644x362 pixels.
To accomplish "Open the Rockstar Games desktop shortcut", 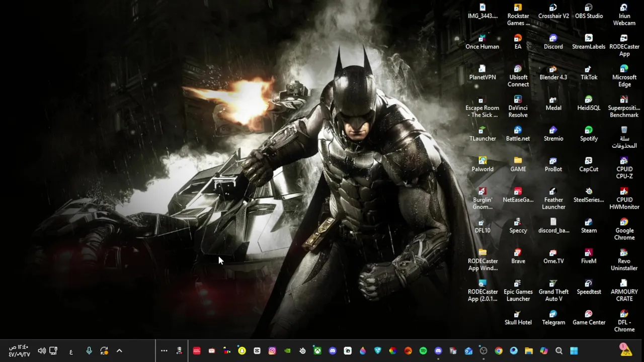I will 518,15.
